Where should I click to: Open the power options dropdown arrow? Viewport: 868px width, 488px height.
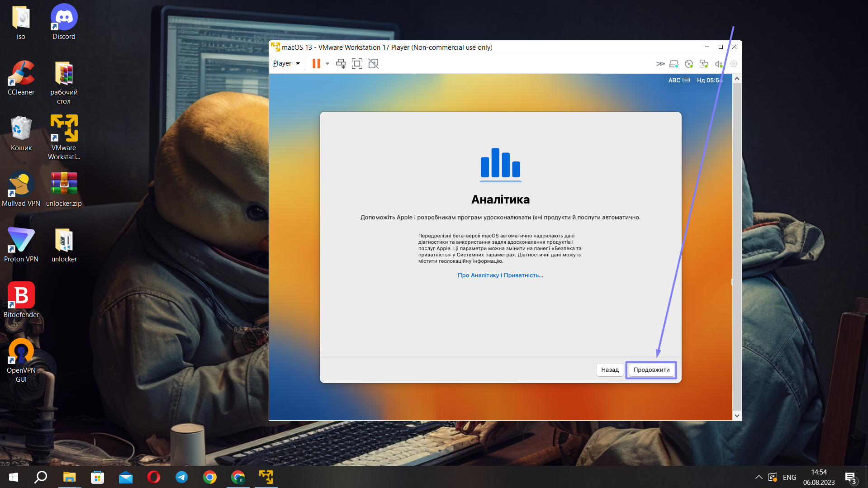click(327, 64)
